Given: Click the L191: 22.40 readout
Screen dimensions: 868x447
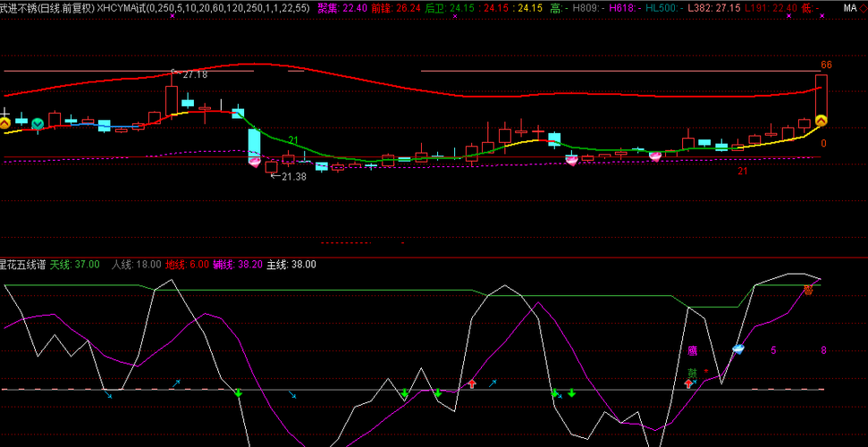Looking at the screenshot, I should (x=771, y=8).
